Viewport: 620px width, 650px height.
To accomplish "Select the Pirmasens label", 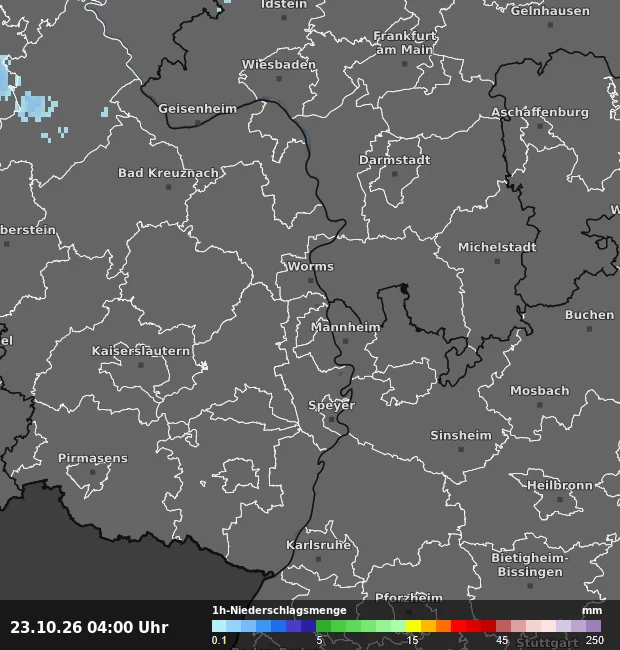I will tap(93, 458).
